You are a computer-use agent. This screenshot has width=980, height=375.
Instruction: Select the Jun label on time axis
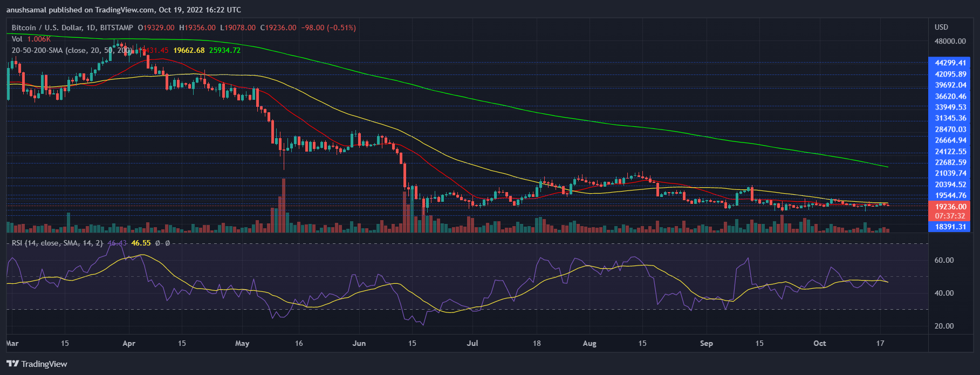coord(359,343)
